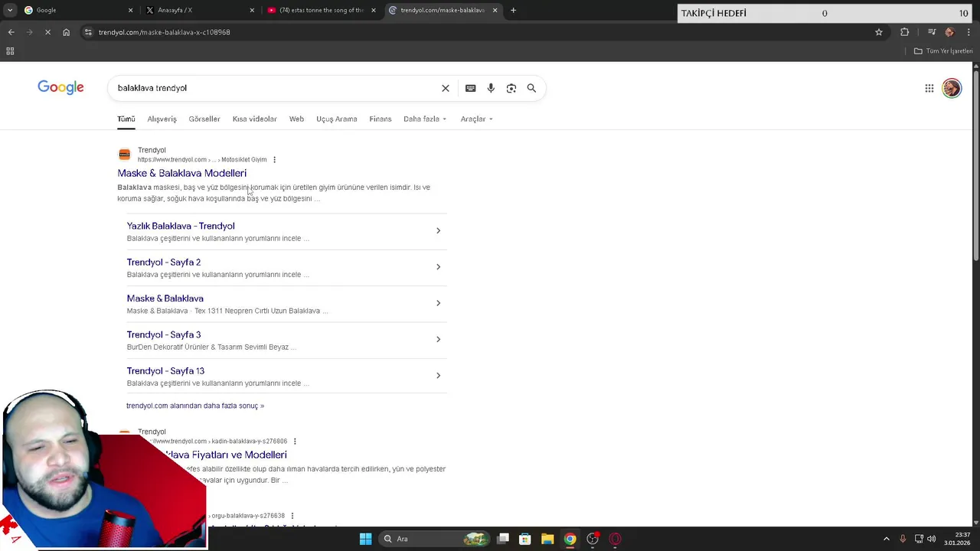Viewport: 980px width, 551px height.
Task: Open the Tüm Yer İşaretleri bookmarks folder
Action: (943, 51)
